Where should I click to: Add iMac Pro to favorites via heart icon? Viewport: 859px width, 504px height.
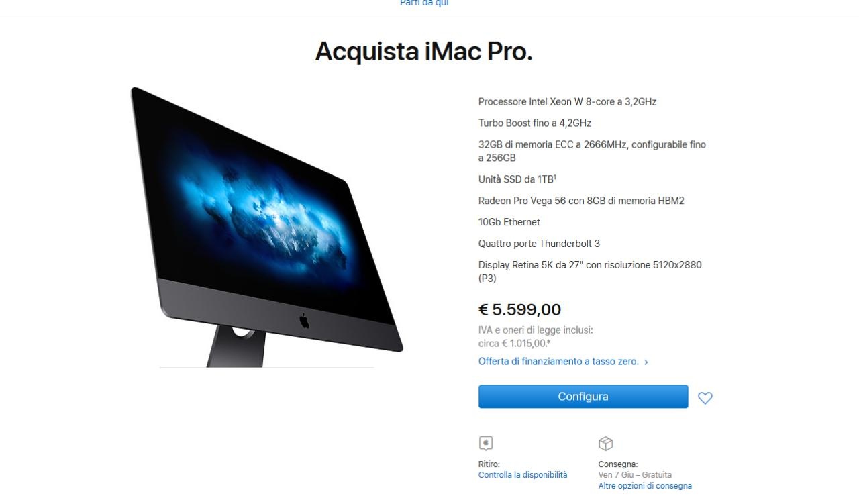coord(705,398)
